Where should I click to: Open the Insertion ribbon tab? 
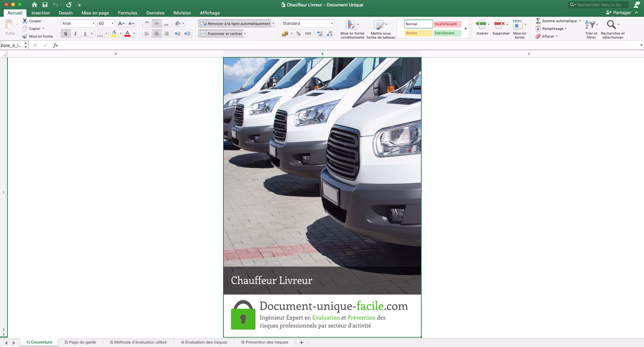[x=41, y=13]
